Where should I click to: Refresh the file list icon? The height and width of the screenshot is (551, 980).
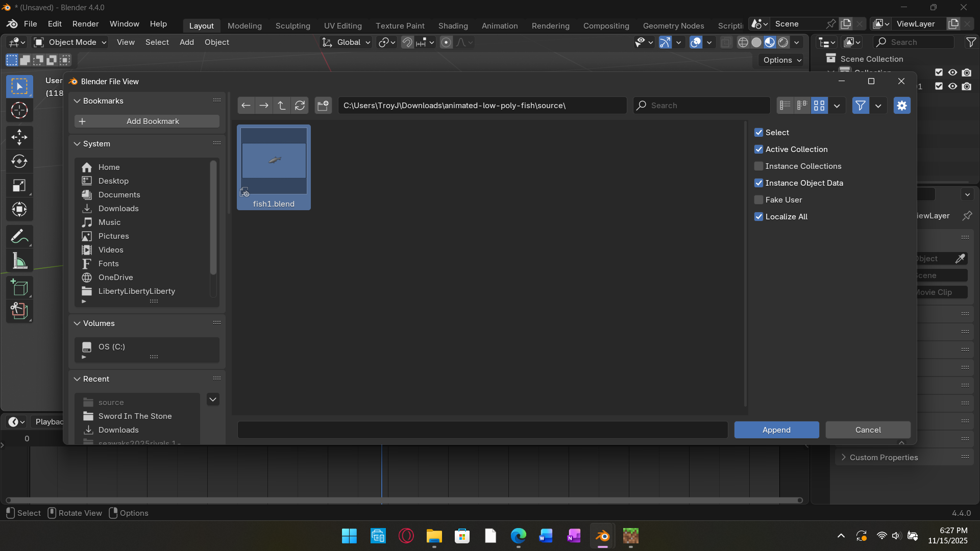(x=300, y=106)
